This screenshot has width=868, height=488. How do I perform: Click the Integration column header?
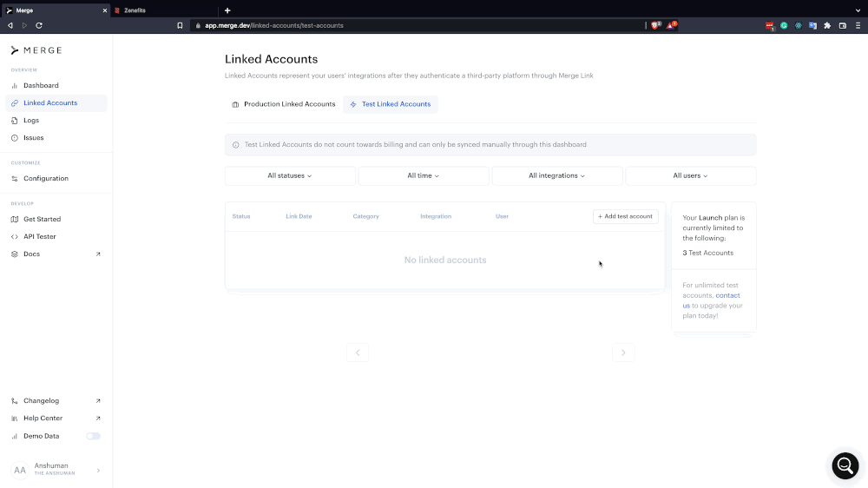[x=436, y=216]
